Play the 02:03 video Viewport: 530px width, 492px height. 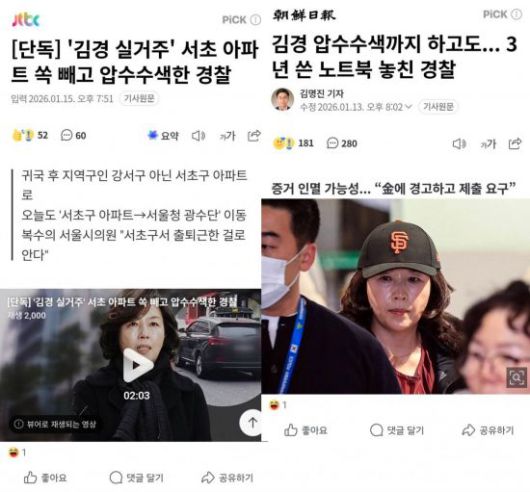pos(137,365)
